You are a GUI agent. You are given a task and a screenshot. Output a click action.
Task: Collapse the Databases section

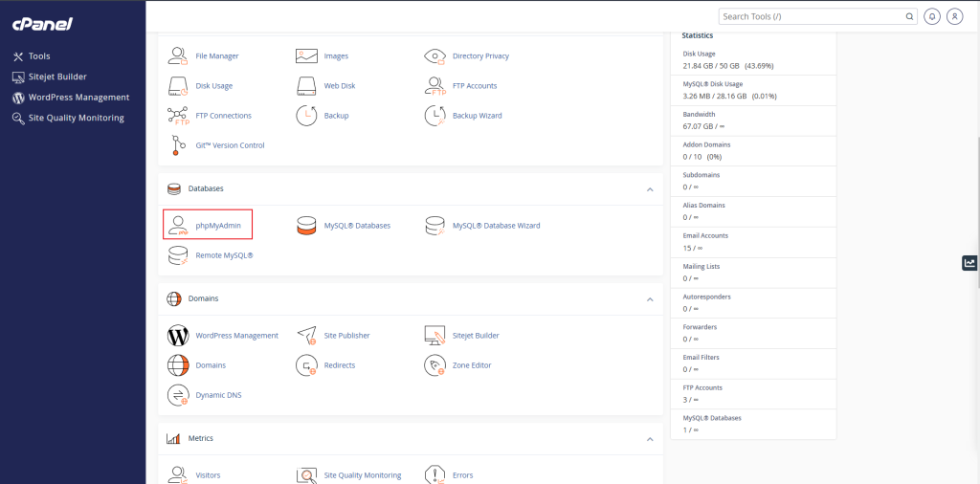[650, 189]
